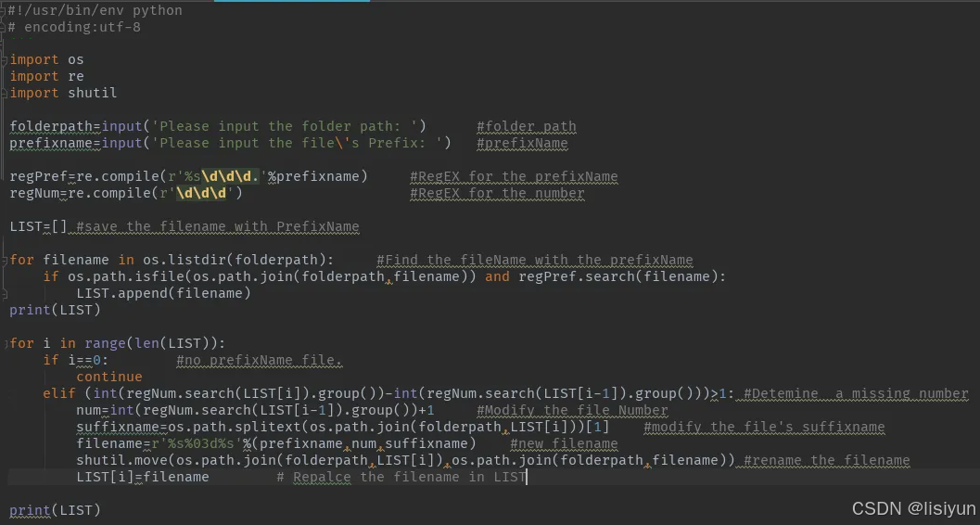
Task: Collapse the 'for i in range' loop
Action: [x=5, y=344]
